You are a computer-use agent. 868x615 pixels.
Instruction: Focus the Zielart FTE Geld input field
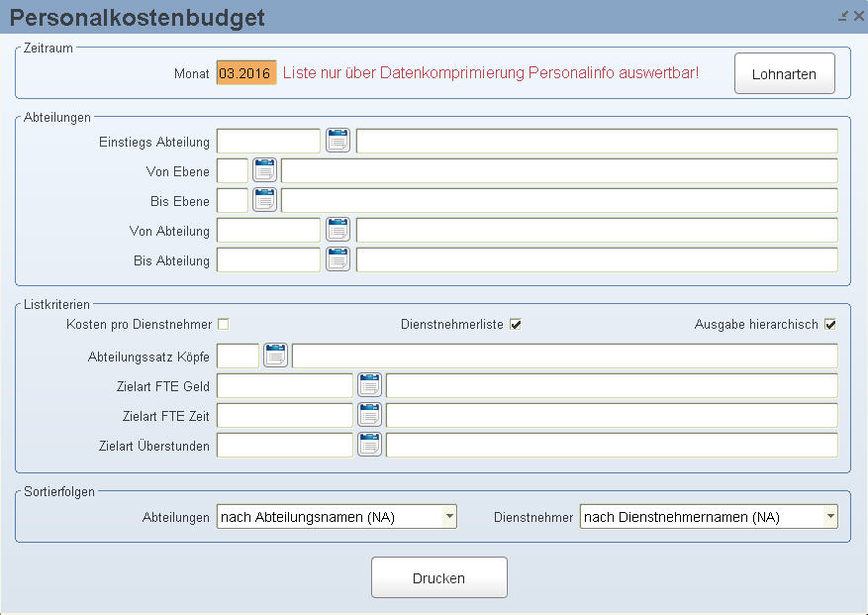[284, 385]
